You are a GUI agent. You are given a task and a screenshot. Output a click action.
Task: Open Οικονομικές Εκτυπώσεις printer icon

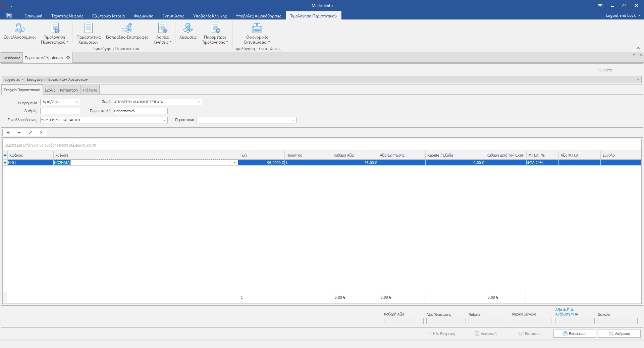(x=257, y=28)
